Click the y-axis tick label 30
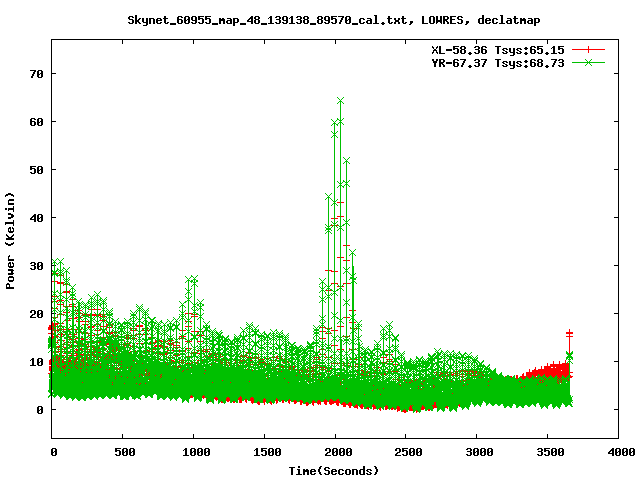Viewport: 640px width, 480px height. (34, 266)
